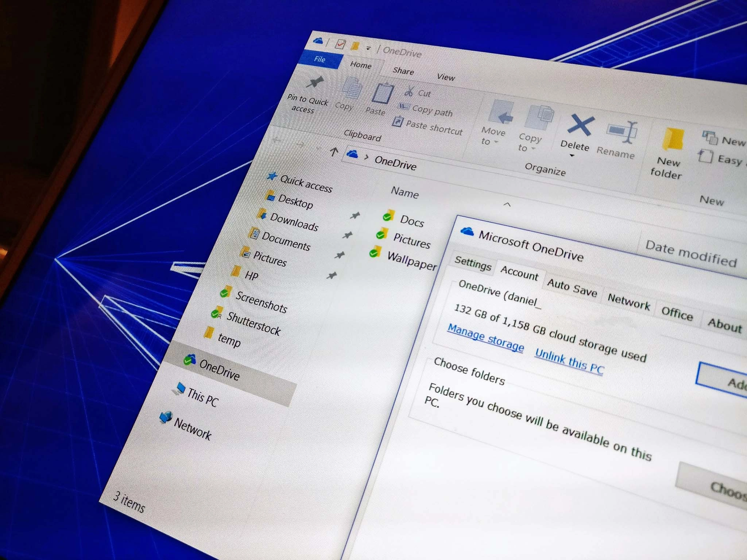Click the Forward navigation arrow
747x560 pixels.
(x=300, y=145)
